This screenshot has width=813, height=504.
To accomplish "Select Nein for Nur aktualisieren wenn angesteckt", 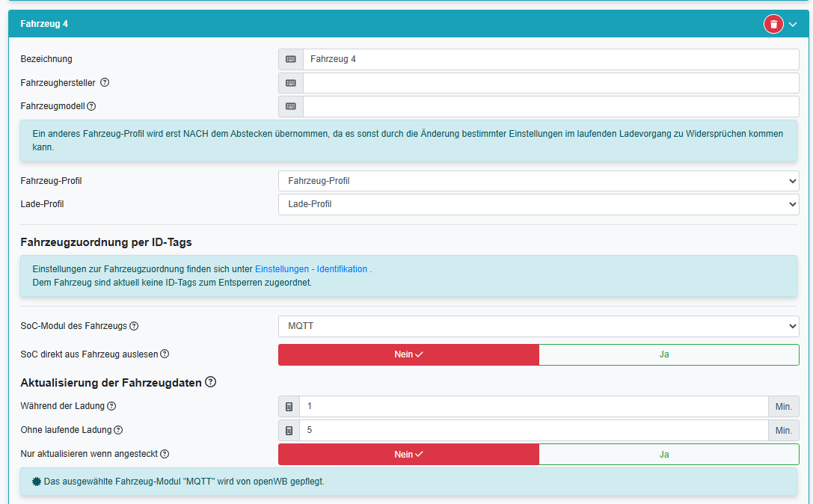I will pos(408,454).
